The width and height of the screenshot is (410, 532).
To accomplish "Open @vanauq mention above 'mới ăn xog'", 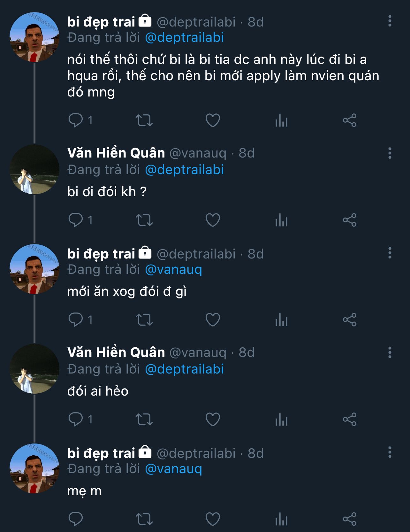I will click(173, 270).
